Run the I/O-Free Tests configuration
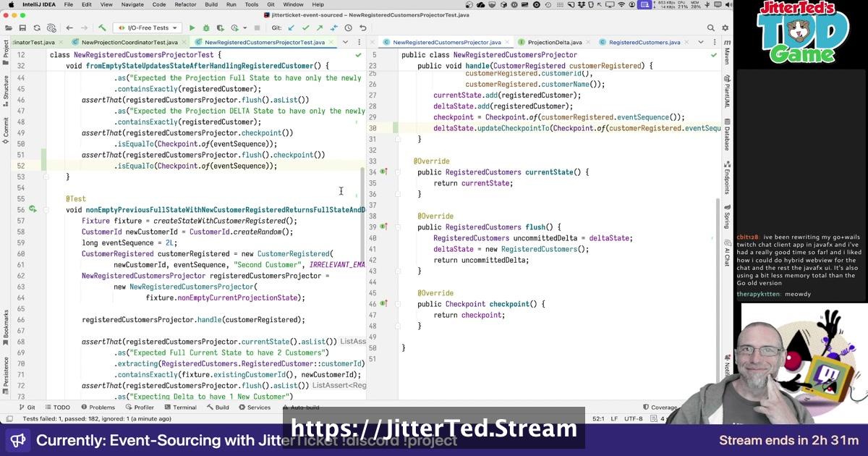 coord(192,28)
